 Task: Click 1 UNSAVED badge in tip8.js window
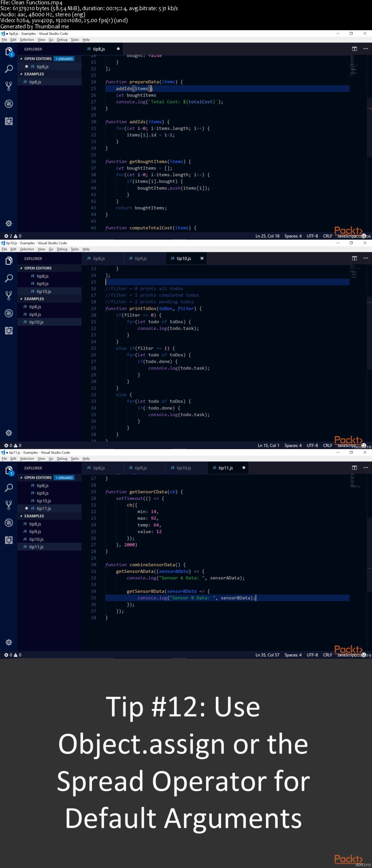tap(64, 59)
